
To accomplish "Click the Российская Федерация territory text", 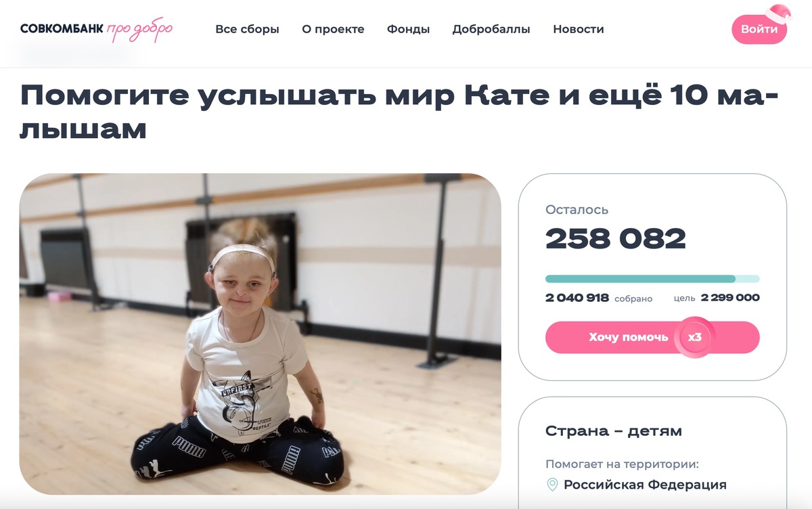I will click(645, 485).
